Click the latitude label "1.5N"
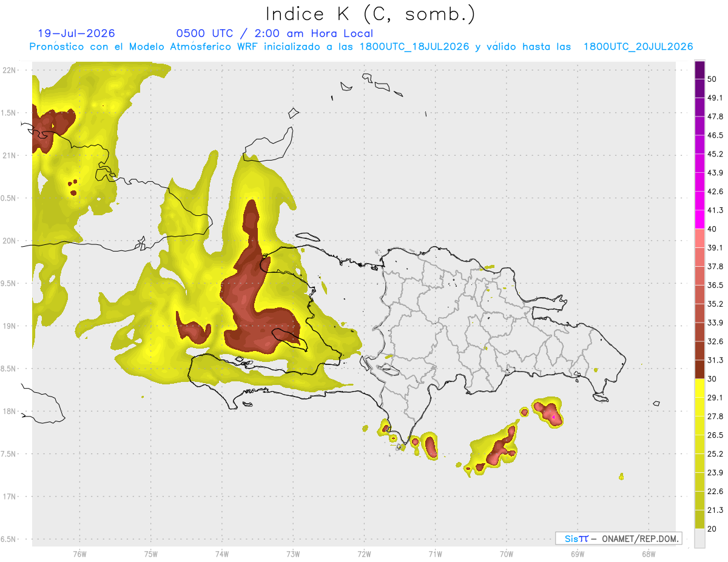This screenshot has height=562, width=728. (8, 113)
